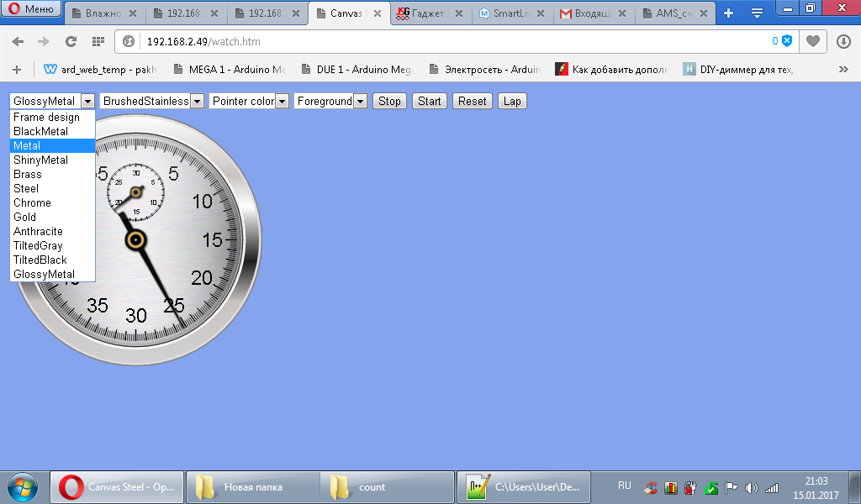Open Speed Dial with the tiles icon
Viewport: 861px width, 504px height.
tap(98, 40)
